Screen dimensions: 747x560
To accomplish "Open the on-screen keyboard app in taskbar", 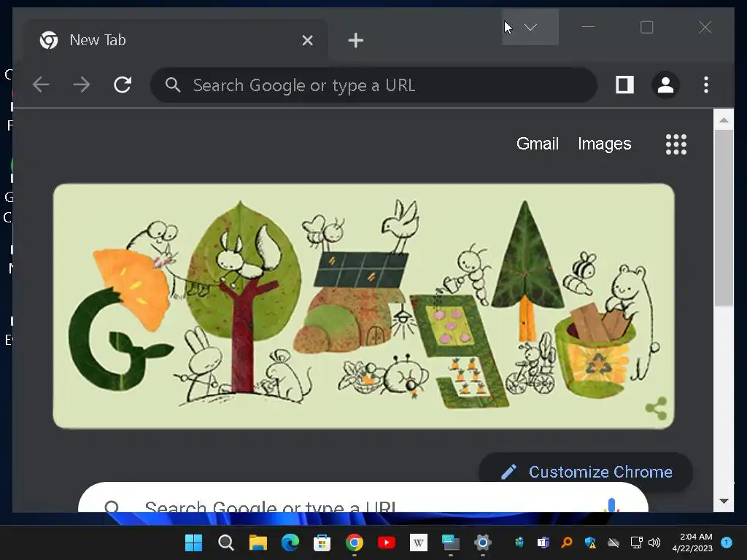I will [x=450, y=542].
